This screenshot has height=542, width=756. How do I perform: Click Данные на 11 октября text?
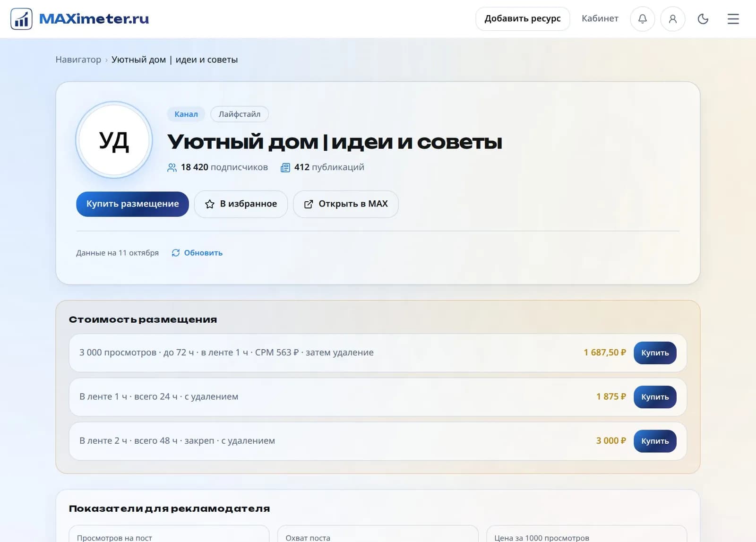(117, 253)
